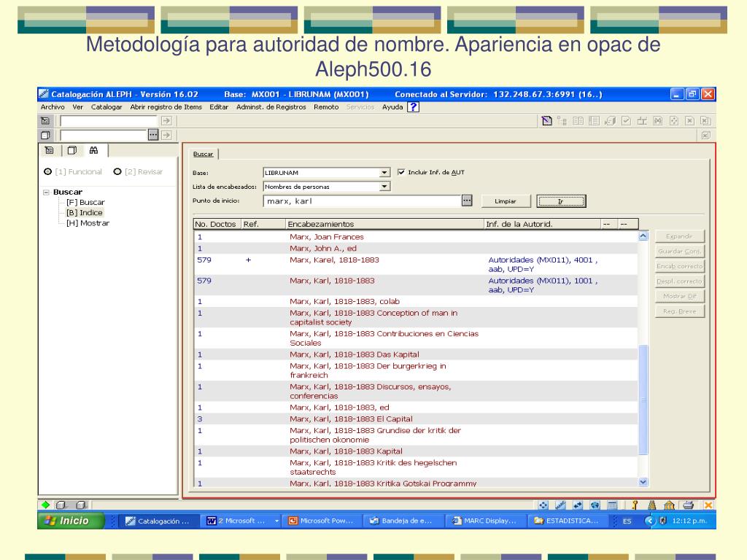Click the Reg. Breve button

click(x=679, y=311)
